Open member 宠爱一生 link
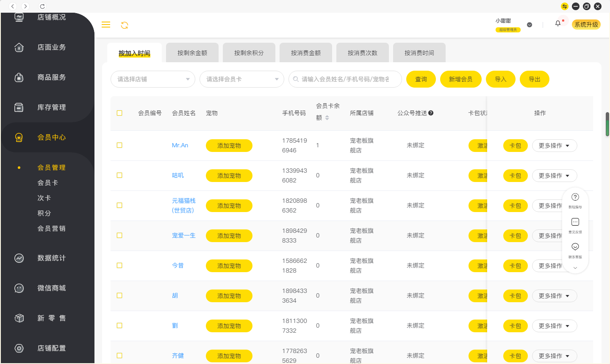The height and width of the screenshot is (364, 610). 184,235
